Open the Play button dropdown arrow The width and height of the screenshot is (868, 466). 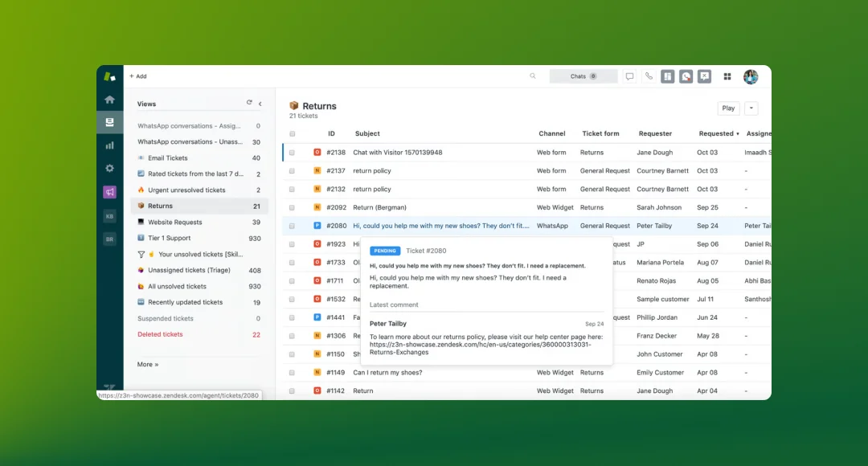point(751,108)
